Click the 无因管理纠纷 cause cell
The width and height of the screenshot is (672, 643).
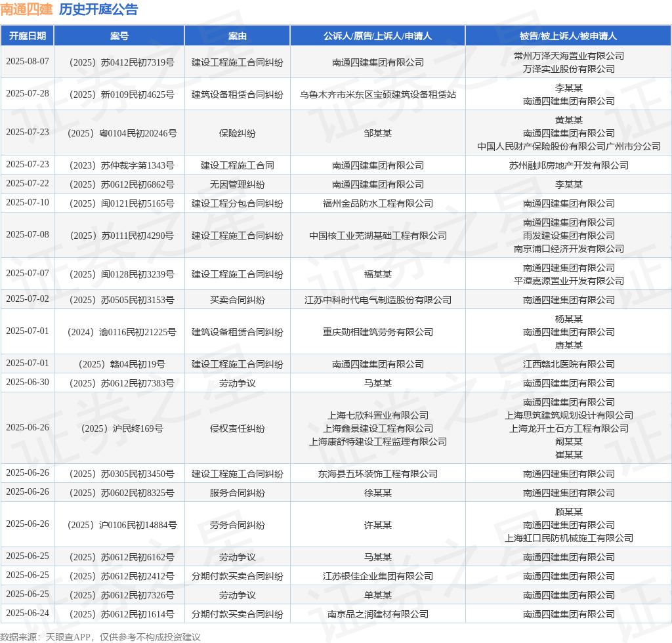(238, 184)
